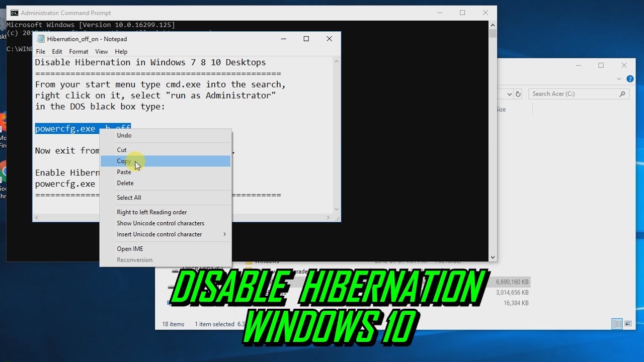Minimize the File Explorer window
Screen dimensions: 644x362
578,65
